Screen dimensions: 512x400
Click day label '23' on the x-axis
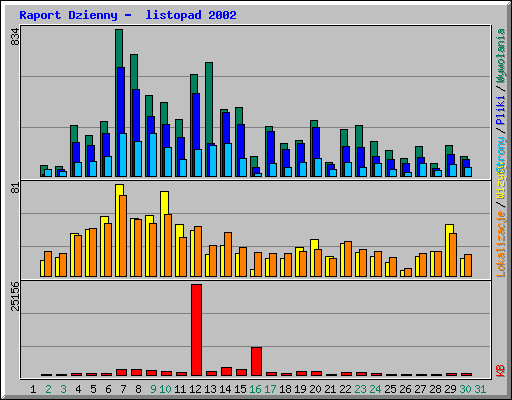(x=360, y=389)
